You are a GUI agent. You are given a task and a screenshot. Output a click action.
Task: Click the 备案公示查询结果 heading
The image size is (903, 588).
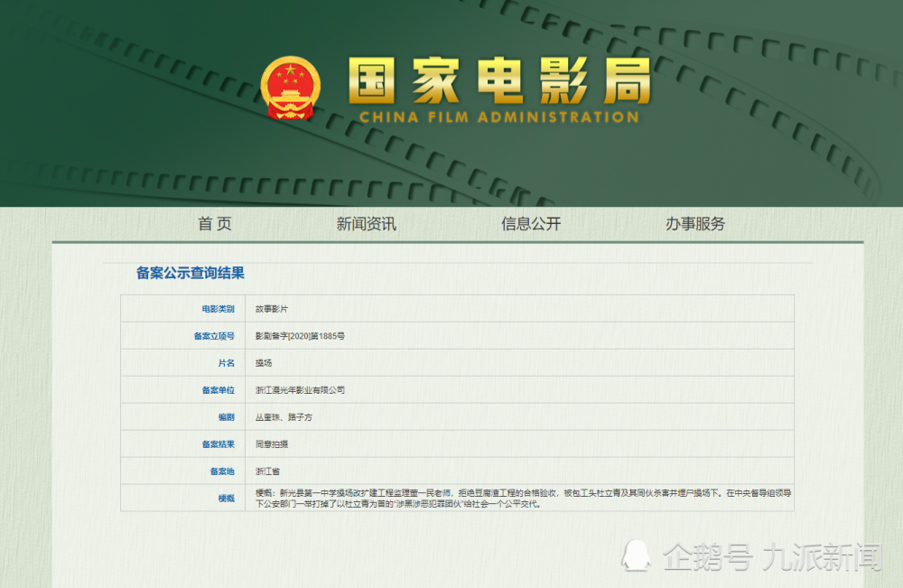click(x=190, y=273)
